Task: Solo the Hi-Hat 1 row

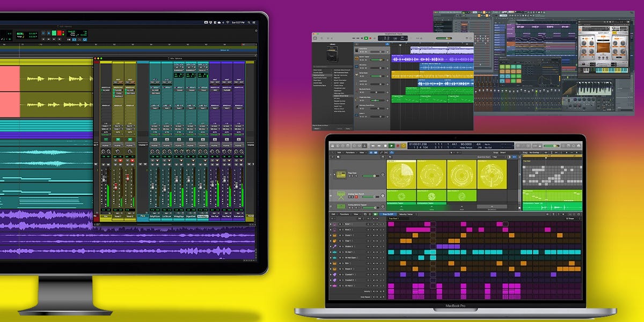Action: tap(342, 253)
